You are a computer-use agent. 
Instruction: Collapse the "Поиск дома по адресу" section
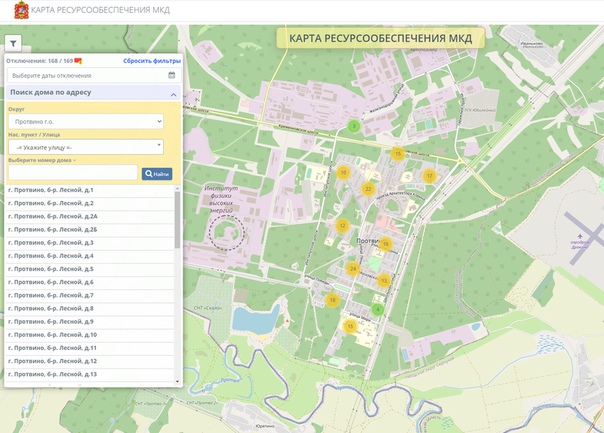[x=173, y=94]
